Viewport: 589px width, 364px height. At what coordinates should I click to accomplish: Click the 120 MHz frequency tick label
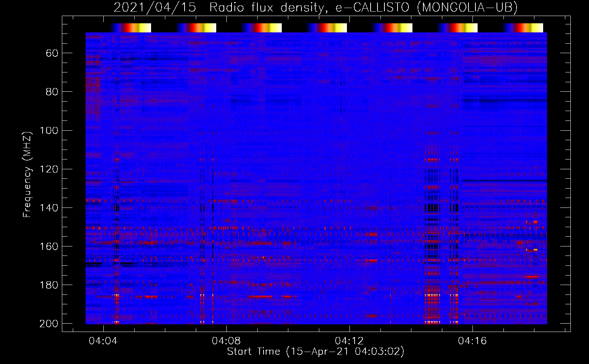pyautogui.click(x=49, y=169)
